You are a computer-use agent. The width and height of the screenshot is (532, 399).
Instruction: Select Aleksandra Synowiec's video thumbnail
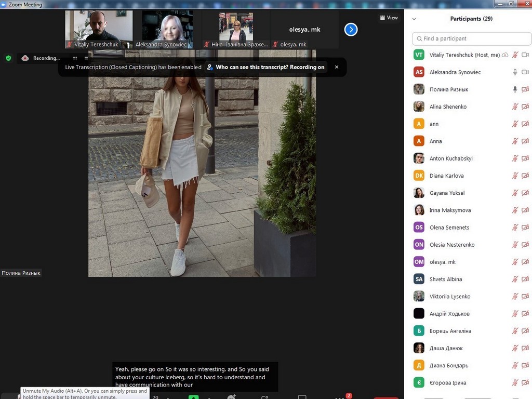(167, 30)
